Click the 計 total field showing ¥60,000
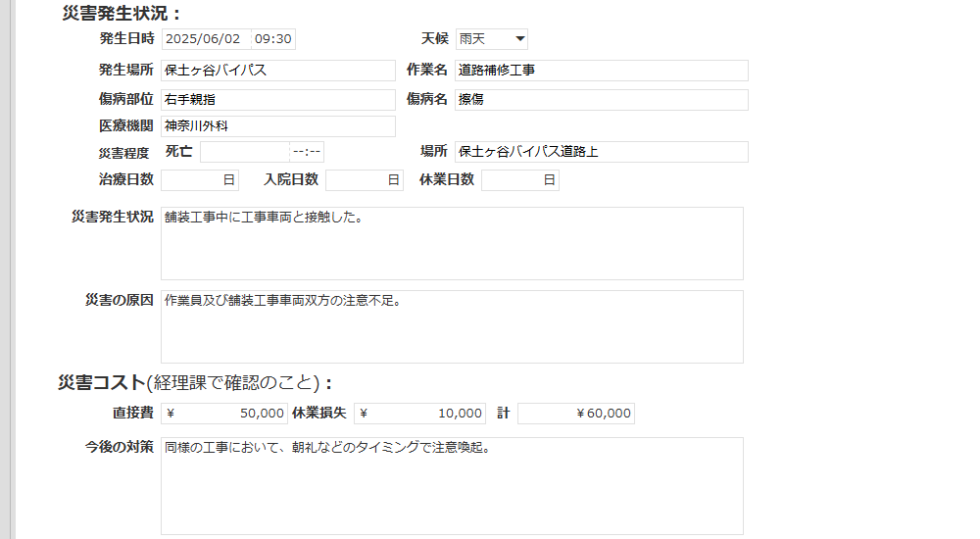 click(575, 414)
